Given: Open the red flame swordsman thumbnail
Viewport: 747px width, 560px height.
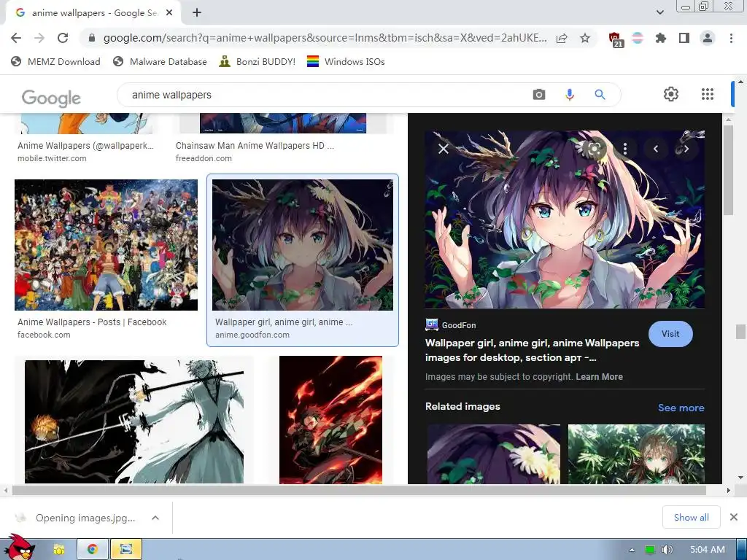Looking at the screenshot, I should point(330,420).
